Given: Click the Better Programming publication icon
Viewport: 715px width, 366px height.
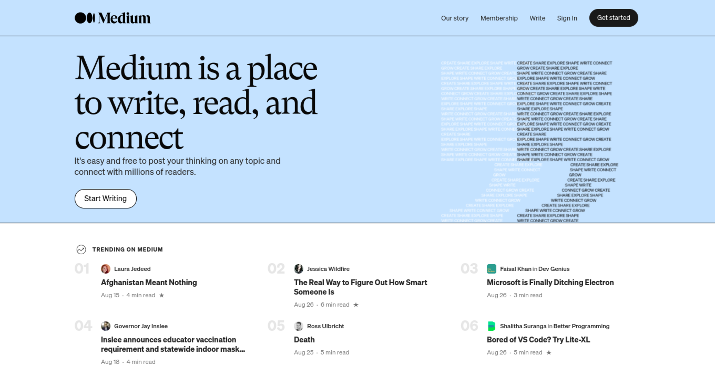Looking at the screenshot, I should coord(492,326).
